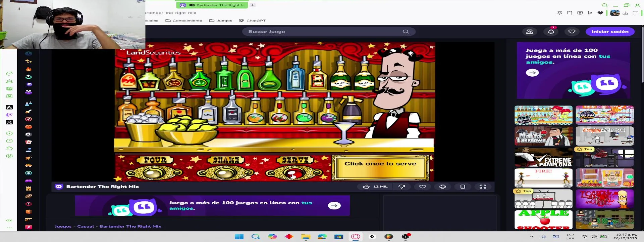Open Apple Shooter game thumbnail

[x=543, y=219]
